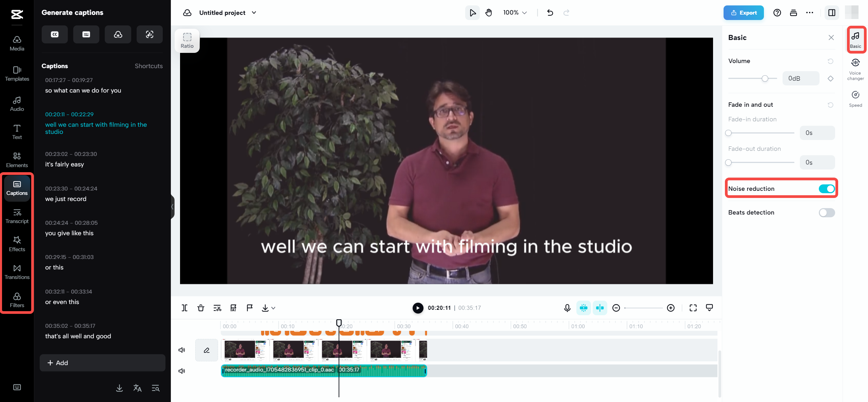Open the Effects panel
The width and height of the screenshot is (868, 402).
17,243
